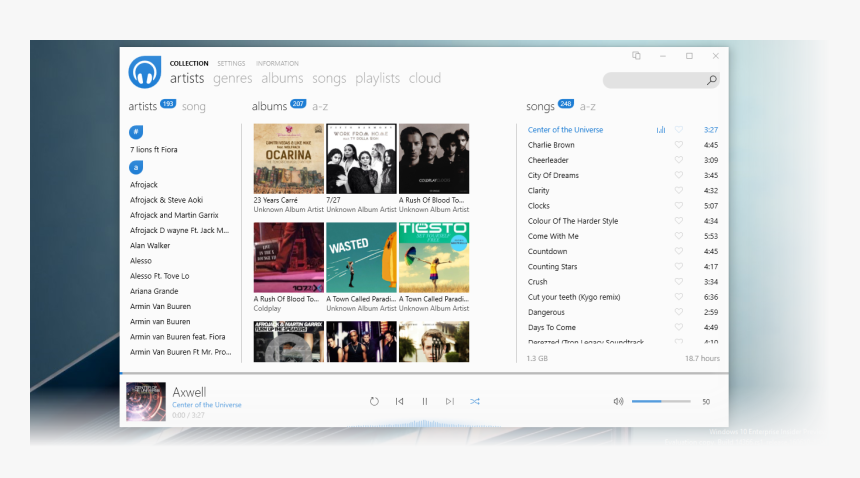Switch to the albums tab
Viewport: 860px width, 478px height.
tap(282, 78)
